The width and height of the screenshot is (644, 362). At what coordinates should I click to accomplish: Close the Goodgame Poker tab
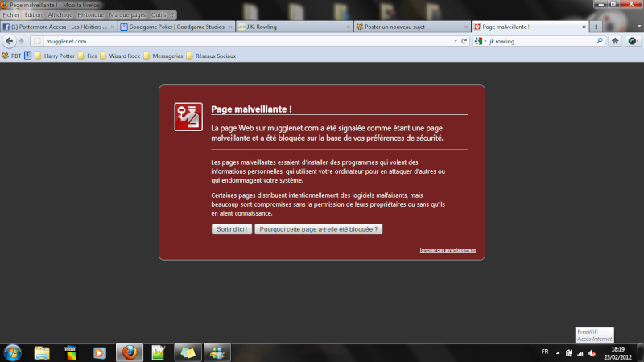click(230, 27)
